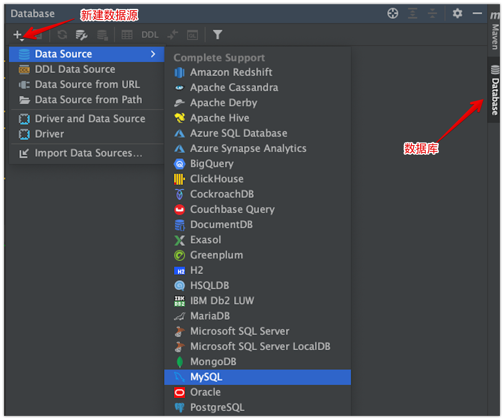Screen dimensions: 504x420
Task: Click the crosshair locate icon in header
Action: [392, 13]
